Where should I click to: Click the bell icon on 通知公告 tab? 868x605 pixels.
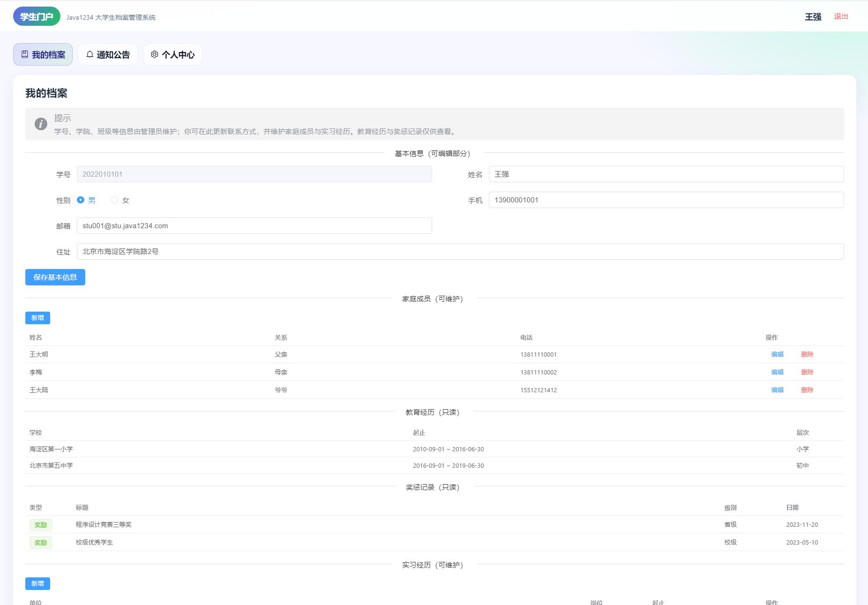pos(90,54)
